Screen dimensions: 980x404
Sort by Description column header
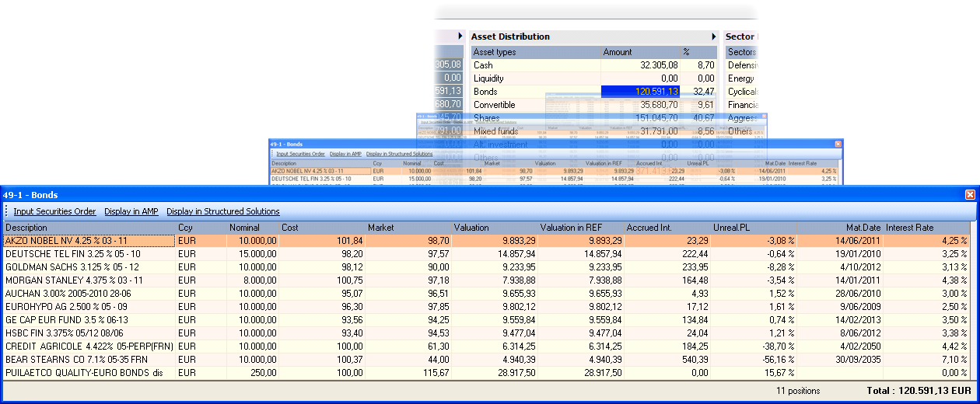pyautogui.click(x=89, y=228)
